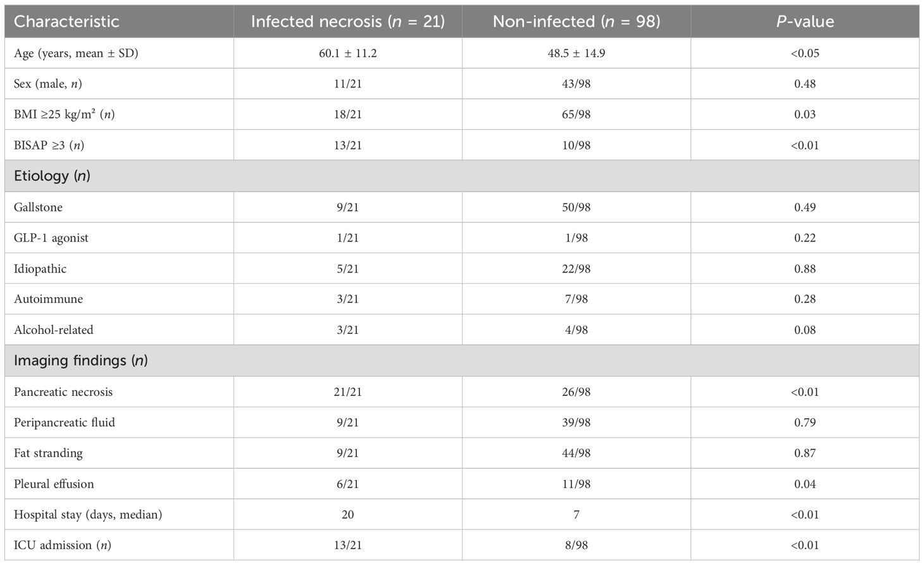Select the 48.5 ± 14.9 value
The width and height of the screenshot is (924, 565).
(x=576, y=53)
